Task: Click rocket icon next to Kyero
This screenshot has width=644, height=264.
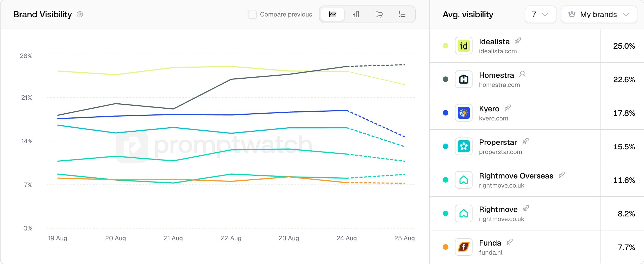Action: [508, 108]
